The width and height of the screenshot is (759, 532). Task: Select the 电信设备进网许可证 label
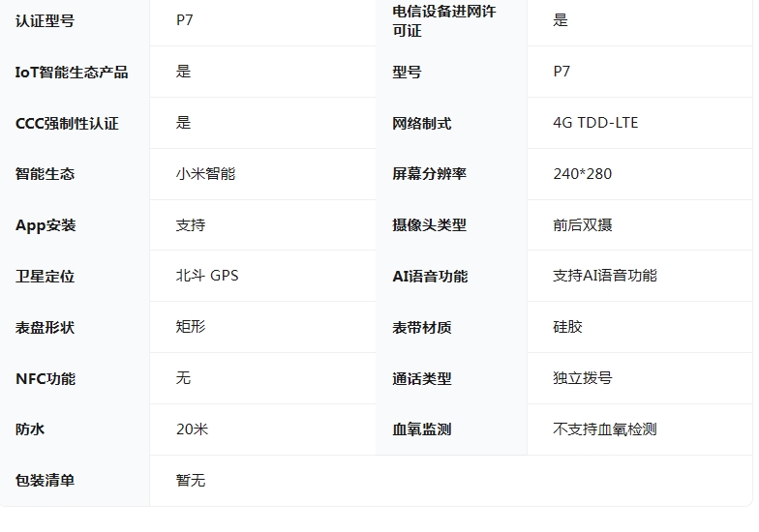(443, 20)
